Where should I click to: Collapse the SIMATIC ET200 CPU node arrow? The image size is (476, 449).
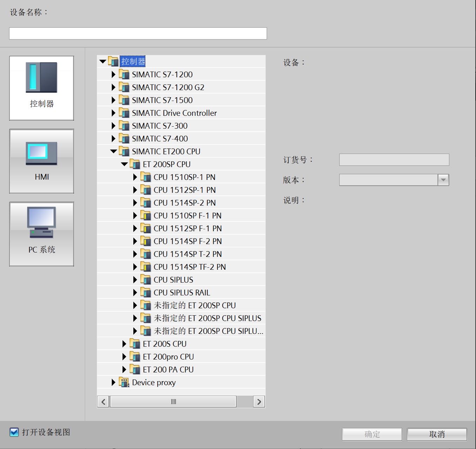113,152
